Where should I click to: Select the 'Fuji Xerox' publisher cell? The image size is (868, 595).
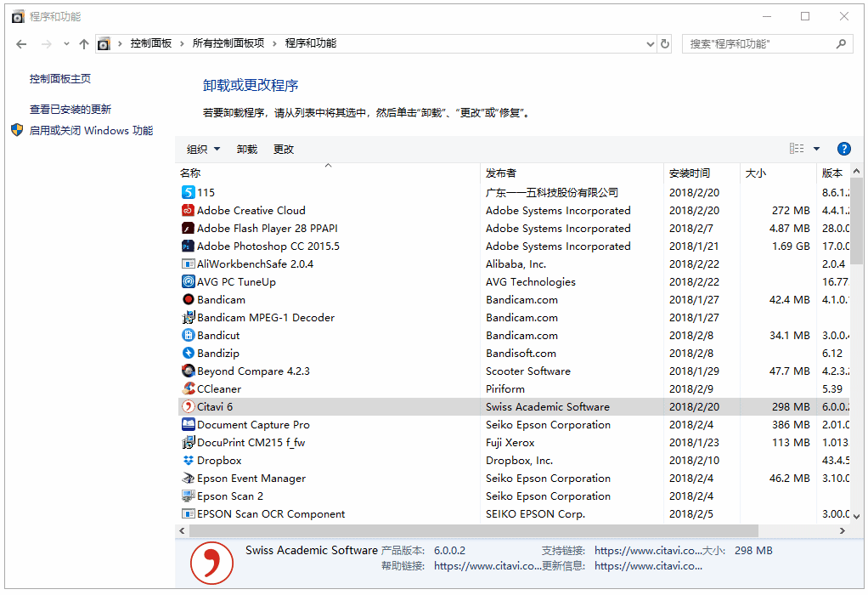[510, 442]
